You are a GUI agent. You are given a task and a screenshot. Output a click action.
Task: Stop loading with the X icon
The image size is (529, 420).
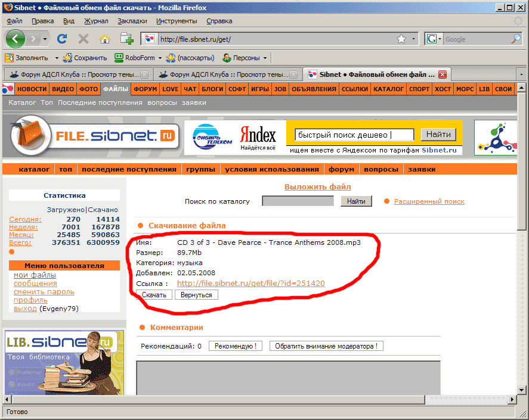[83, 39]
